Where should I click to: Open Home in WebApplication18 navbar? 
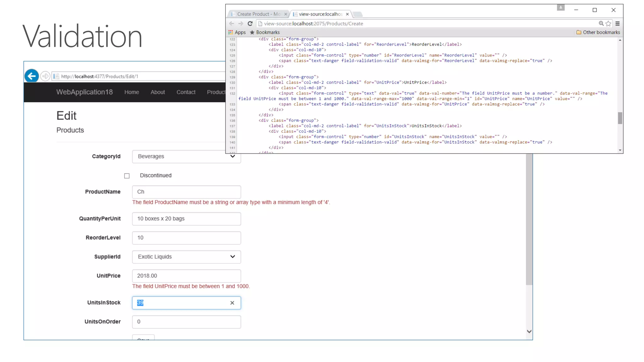pos(132,92)
